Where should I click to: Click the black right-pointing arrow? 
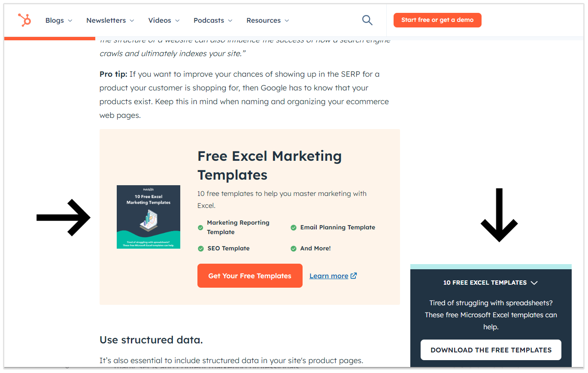64,217
